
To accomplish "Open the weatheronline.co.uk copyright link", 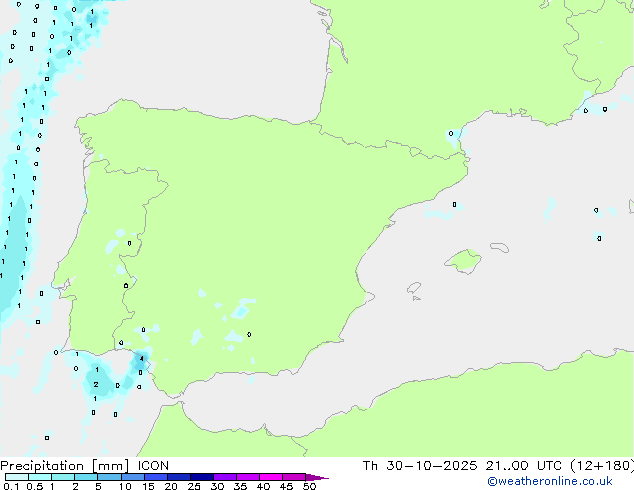I will (x=549, y=481).
